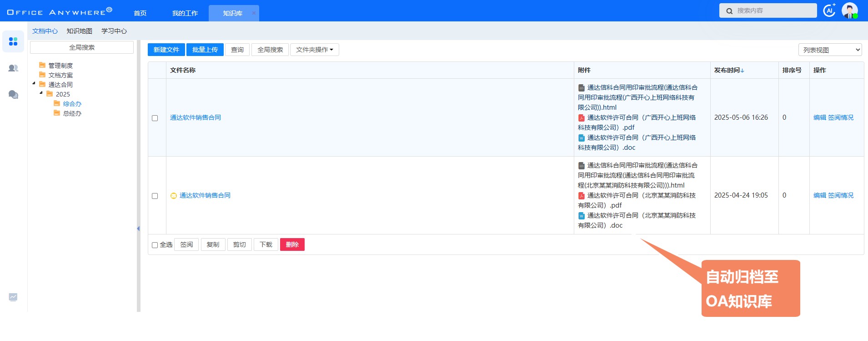Click the search magnifier icon
Image resolution: width=868 pixels, height=341 pixels.
pyautogui.click(x=729, y=11)
